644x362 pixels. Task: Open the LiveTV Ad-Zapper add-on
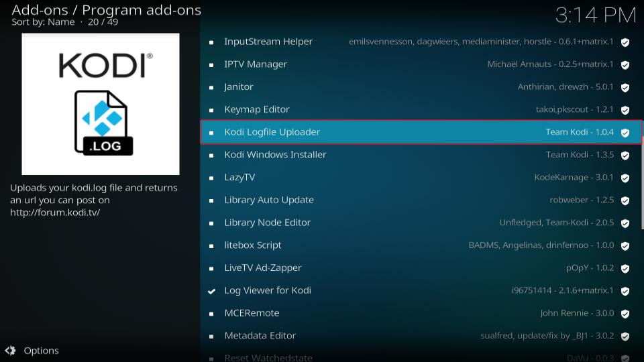pos(421,268)
